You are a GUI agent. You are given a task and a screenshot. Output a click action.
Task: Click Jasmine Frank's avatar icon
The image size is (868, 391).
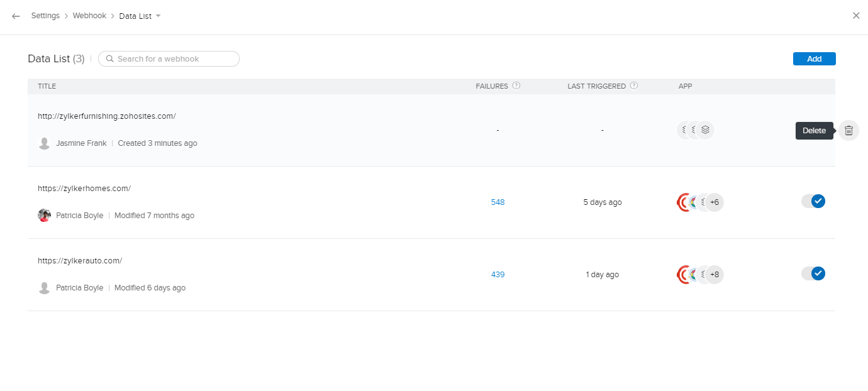point(44,143)
